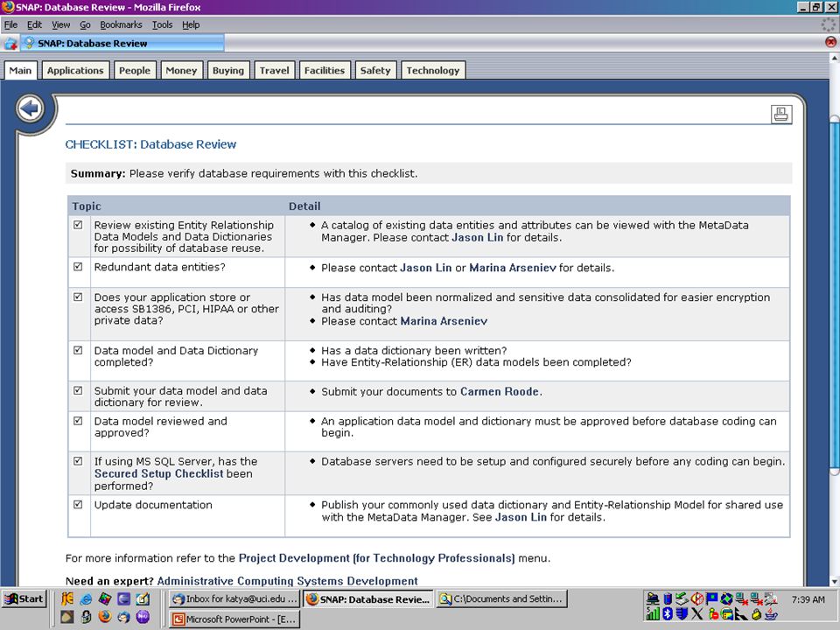
Task: Open the Technology tab
Action: (433, 70)
